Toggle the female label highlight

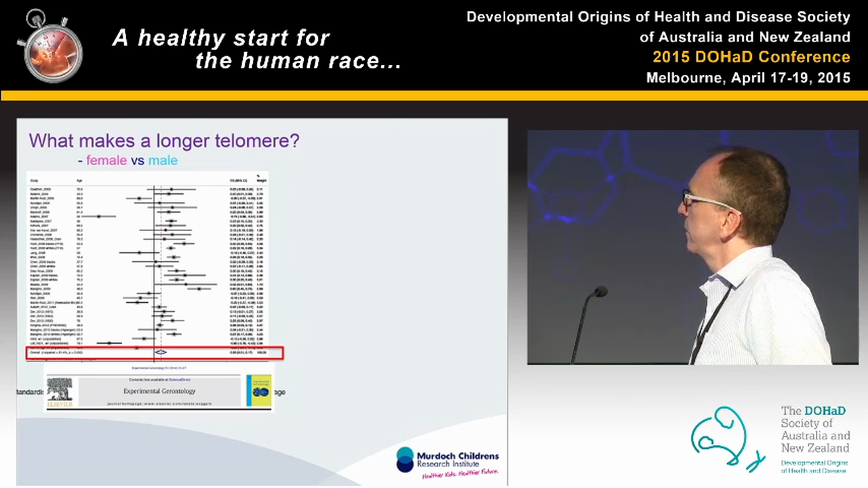click(x=106, y=160)
